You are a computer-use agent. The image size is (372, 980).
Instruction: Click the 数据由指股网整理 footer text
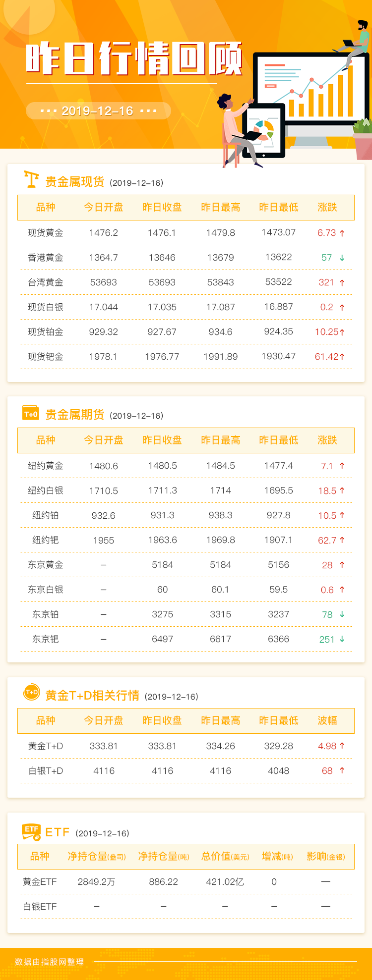50,962
